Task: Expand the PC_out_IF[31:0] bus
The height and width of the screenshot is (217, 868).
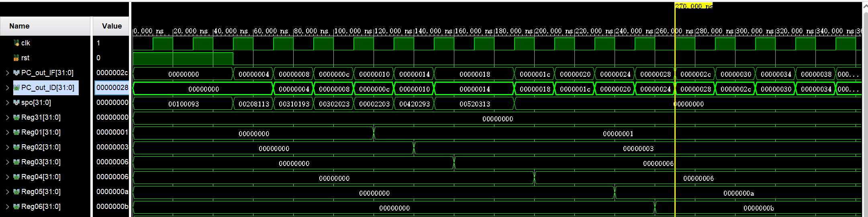Action: click(x=7, y=73)
